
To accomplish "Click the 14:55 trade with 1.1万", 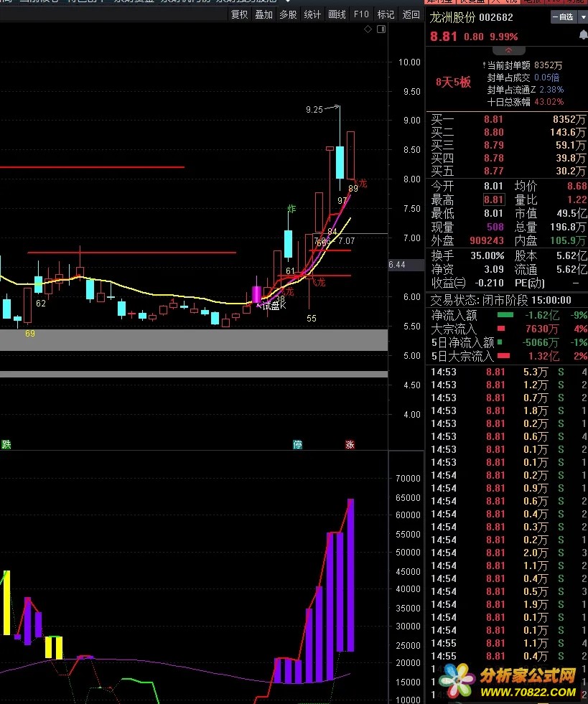I will 508,644.
